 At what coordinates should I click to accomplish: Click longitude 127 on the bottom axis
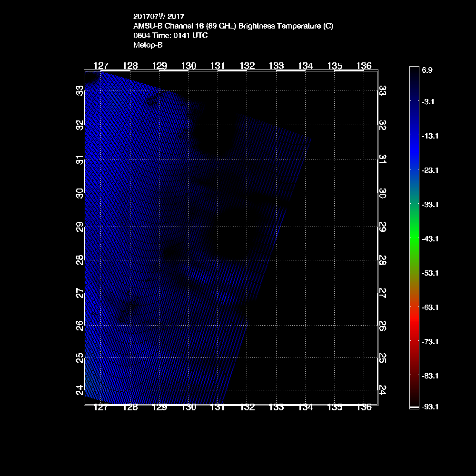(101, 407)
